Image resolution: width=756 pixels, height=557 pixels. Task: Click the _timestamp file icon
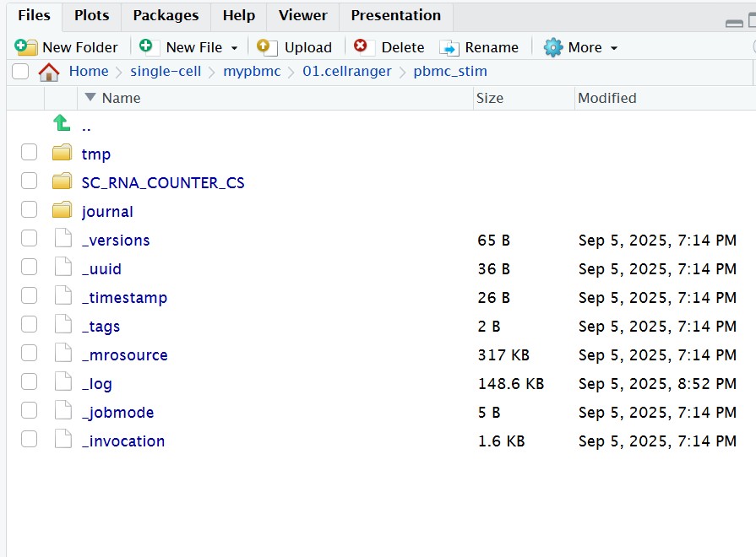pos(63,296)
